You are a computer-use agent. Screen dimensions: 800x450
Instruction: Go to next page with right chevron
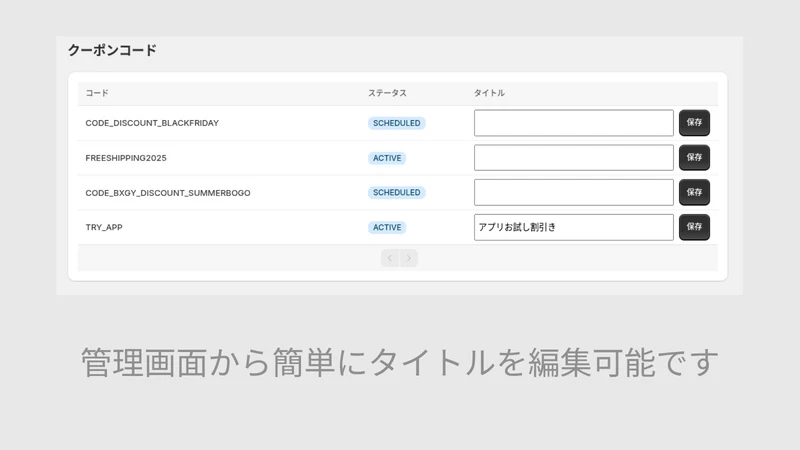tap(409, 258)
